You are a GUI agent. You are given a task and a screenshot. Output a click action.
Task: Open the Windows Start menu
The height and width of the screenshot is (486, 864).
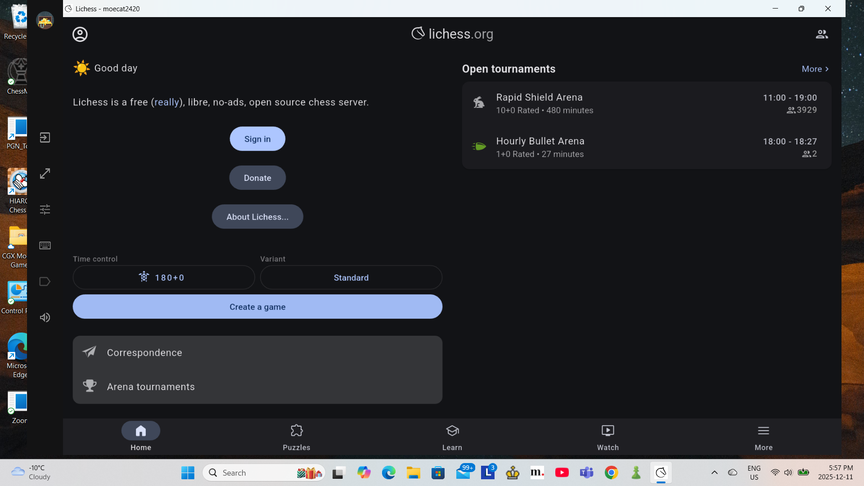[188, 473]
